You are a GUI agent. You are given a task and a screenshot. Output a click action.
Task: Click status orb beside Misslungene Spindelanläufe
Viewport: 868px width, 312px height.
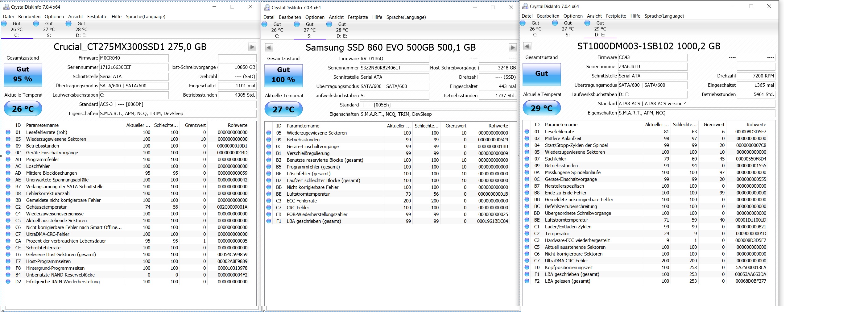(527, 173)
